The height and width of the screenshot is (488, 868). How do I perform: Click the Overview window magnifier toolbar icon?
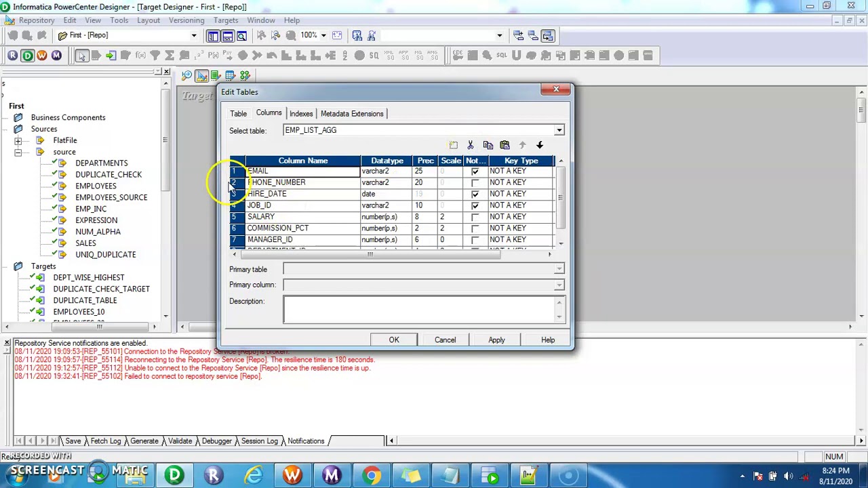click(x=241, y=35)
